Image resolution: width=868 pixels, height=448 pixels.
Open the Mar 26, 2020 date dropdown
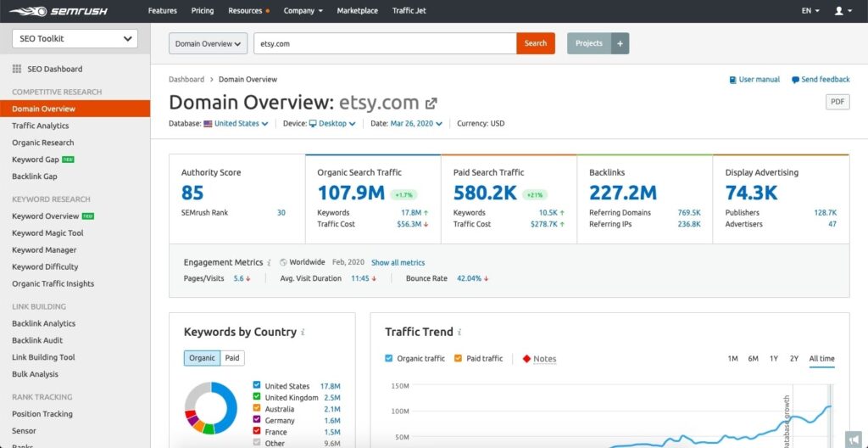[x=416, y=124]
